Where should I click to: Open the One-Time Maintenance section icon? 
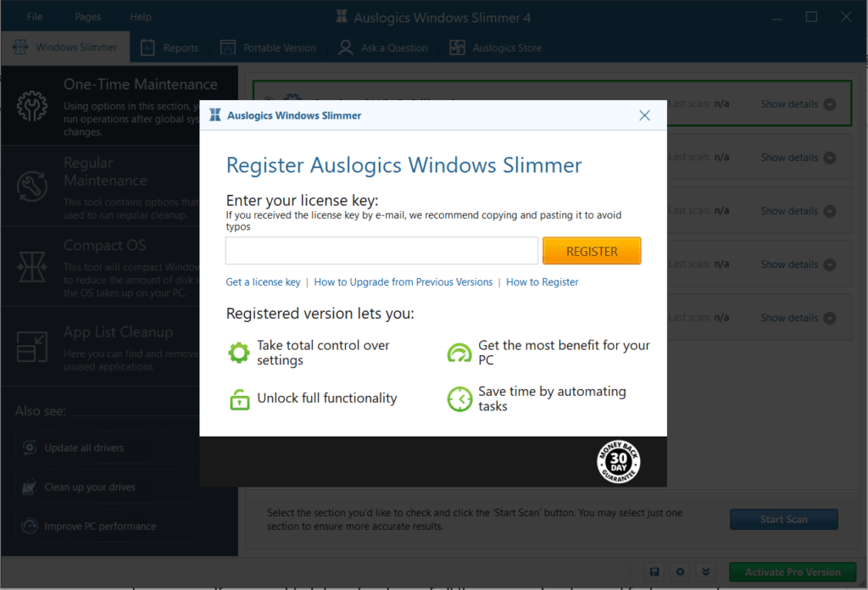pyautogui.click(x=32, y=107)
